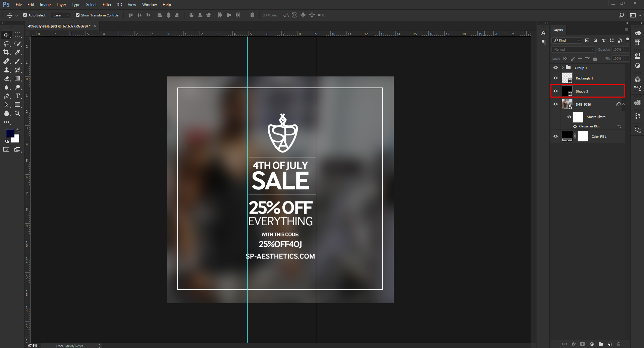
Task: Toggle Smart Filters visibility eye
Action: [x=569, y=117]
